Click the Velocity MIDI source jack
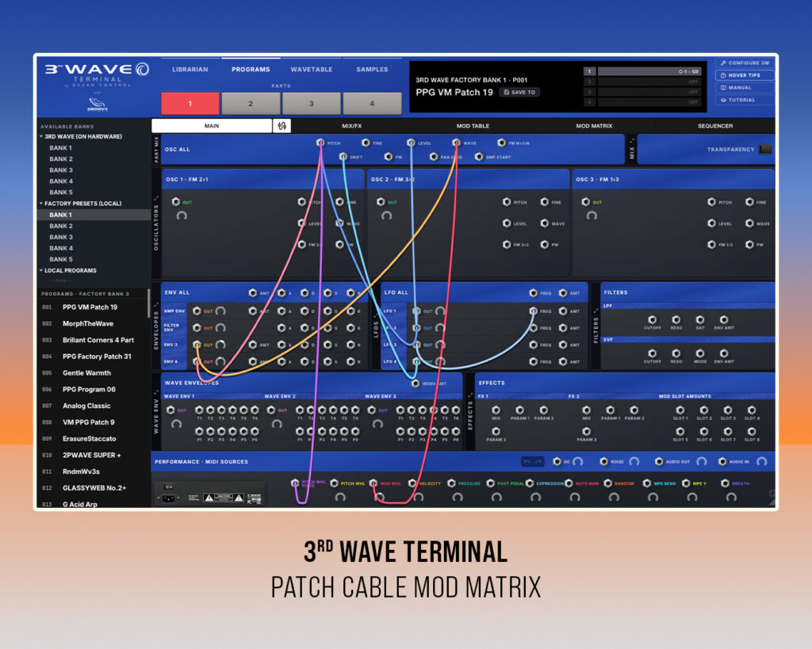Image resolution: width=812 pixels, height=649 pixels. click(x=412, y=483)
